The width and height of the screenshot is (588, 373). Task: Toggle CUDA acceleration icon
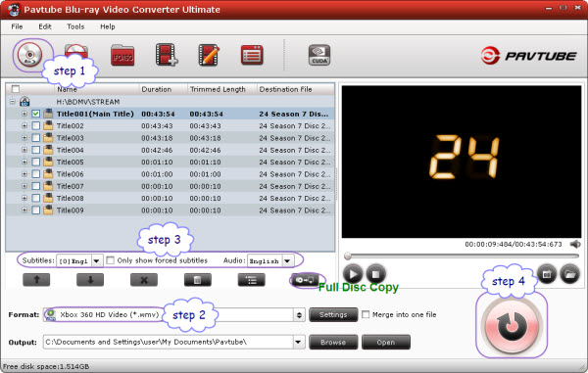(x=319, y=55)
